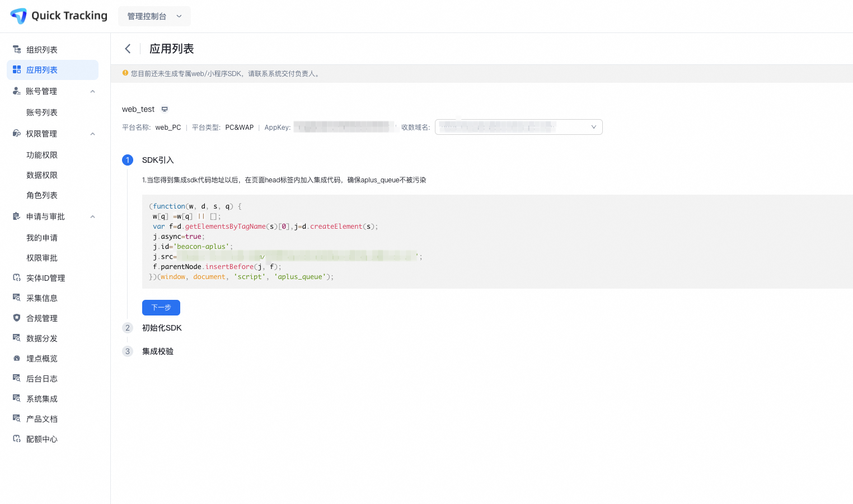Click the 账号管理 user icon

pyautogui.click(x=17, y=91)
